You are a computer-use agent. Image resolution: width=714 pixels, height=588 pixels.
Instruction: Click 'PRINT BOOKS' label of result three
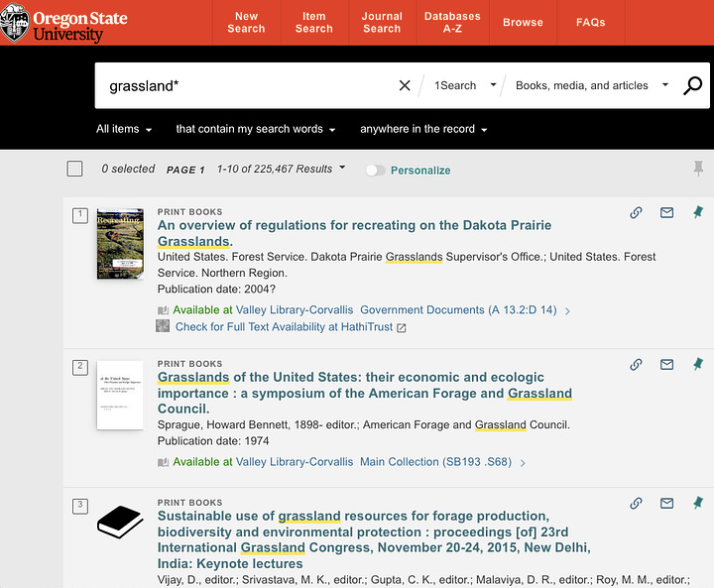(x=189, y=503)
